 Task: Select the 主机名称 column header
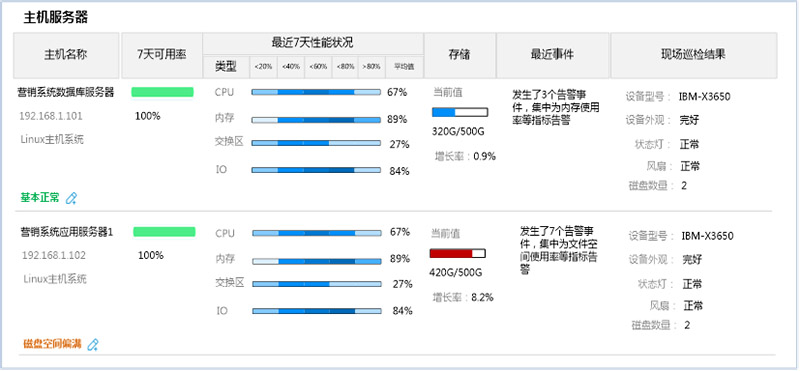(x=66, y=55)
